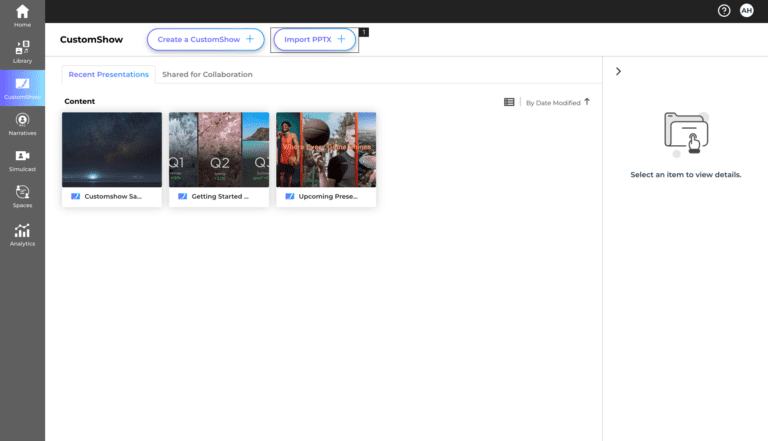The height and width of the screenshot is (441, 768).
Task: Click the presentation icon beside Getting Started
Action: (183, 196)
